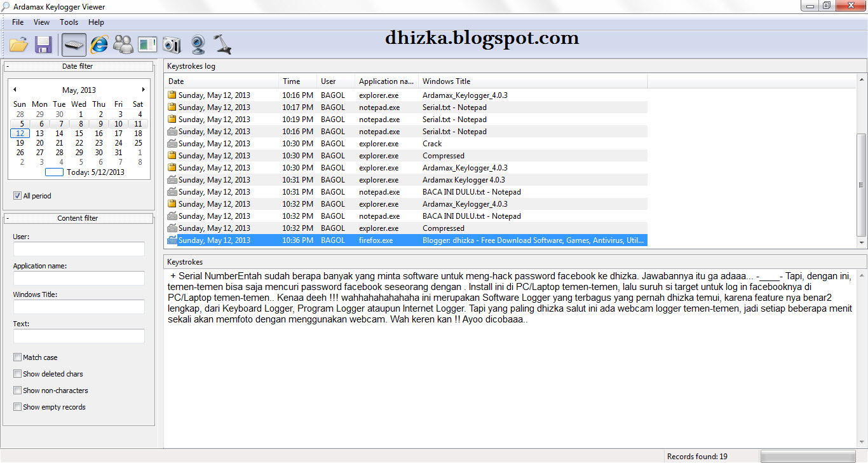Toggle the All period checkbox
868x463 pixels.
17,196
